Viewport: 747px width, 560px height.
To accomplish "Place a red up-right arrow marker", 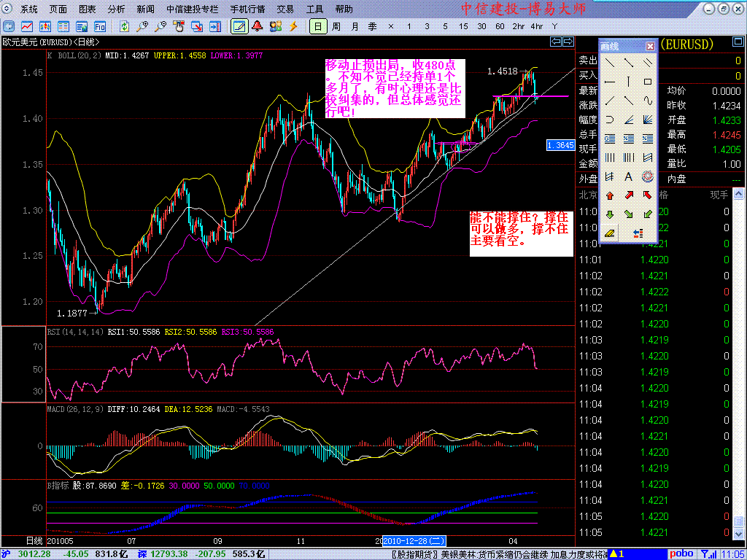I will pyautogui.click(x=628, y=195).
